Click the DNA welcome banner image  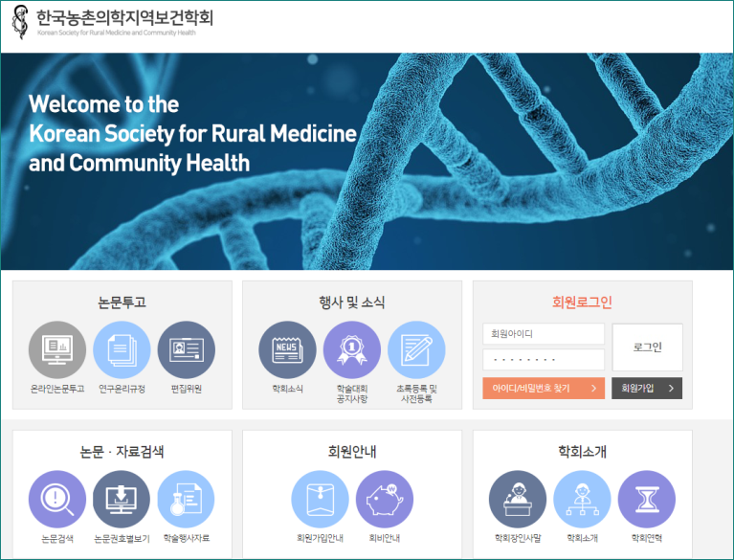click(x=367, y=161)
